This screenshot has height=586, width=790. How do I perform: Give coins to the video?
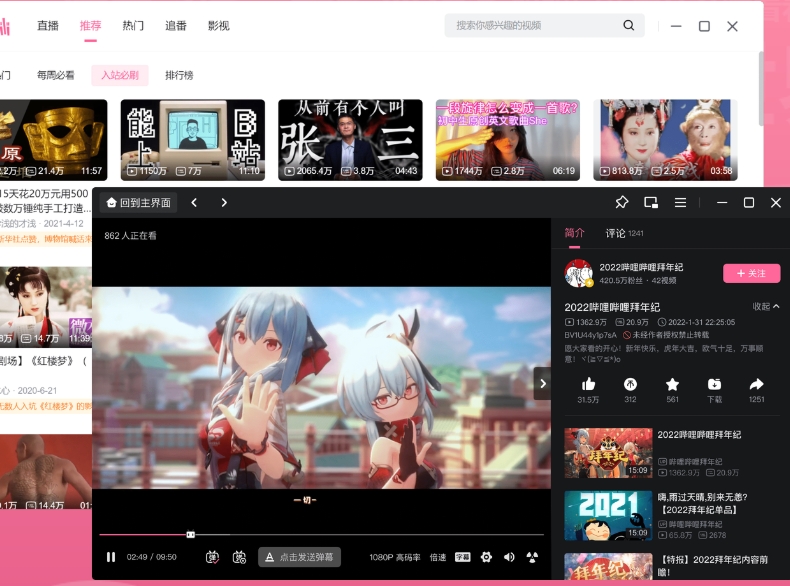point(630,384)
